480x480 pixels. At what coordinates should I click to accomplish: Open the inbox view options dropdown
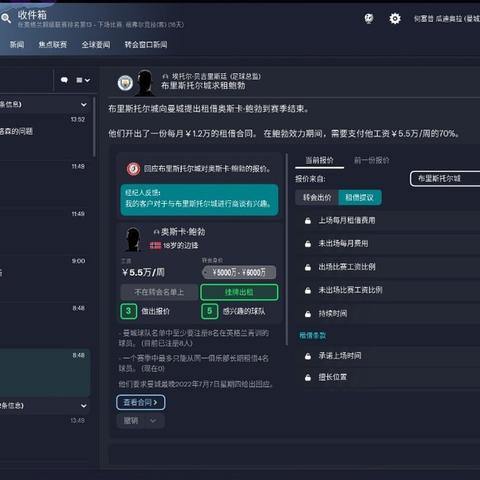coord(83,80)
